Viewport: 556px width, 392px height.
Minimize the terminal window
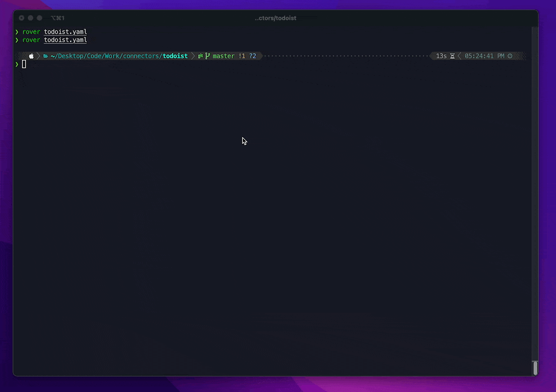coord(30,18)
